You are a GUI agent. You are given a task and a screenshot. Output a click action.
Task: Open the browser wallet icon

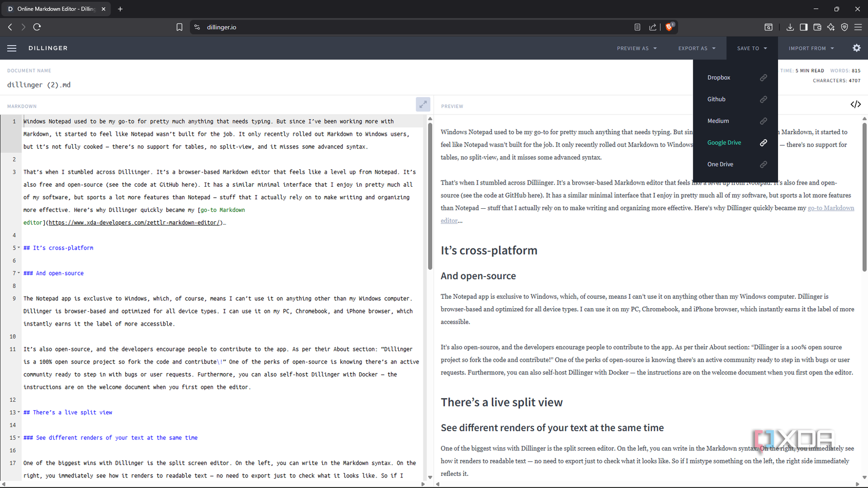817,27
